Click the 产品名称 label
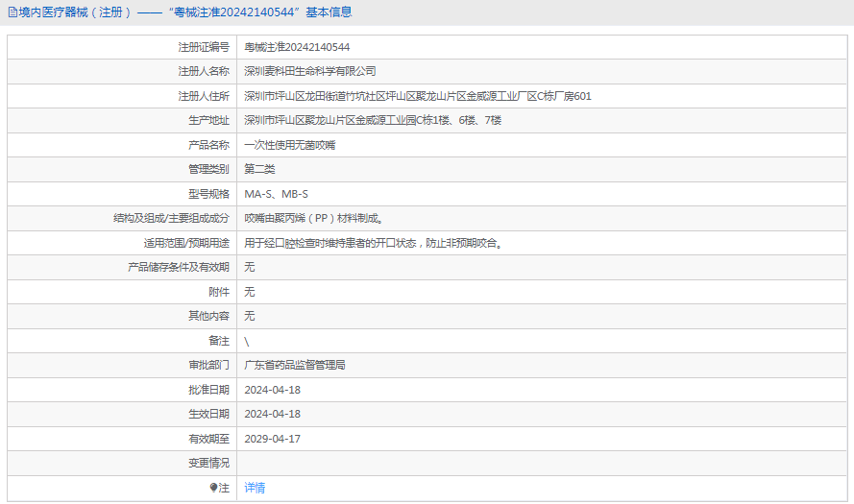The width and height of the screenshot is (854, 504). [x=209, y=145]
